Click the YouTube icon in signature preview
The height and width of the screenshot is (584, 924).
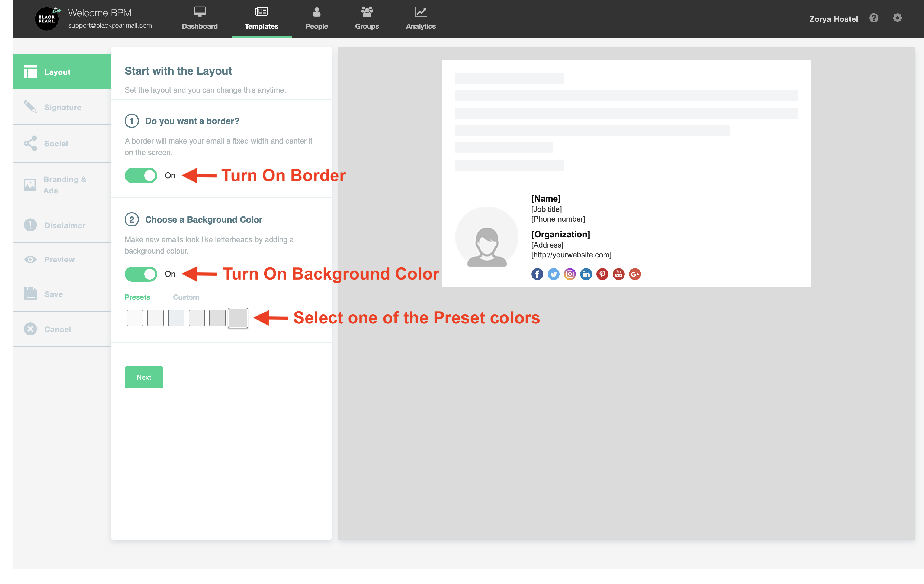618,274
